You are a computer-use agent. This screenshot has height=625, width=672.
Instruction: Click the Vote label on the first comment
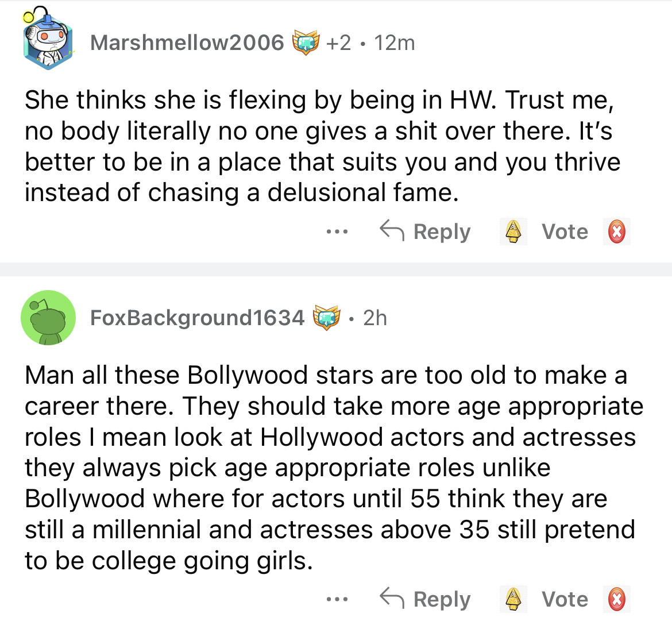coord(565,232)
